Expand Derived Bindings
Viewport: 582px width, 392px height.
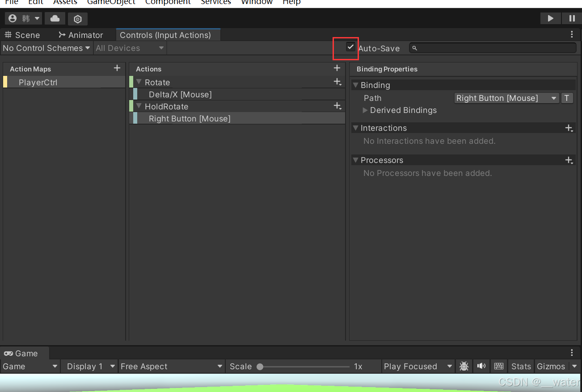365,110
